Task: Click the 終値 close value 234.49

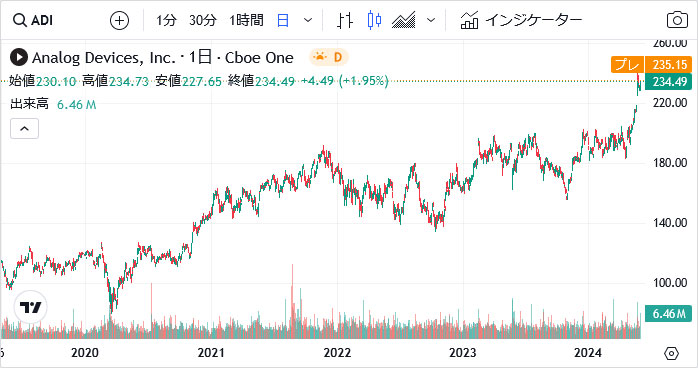Action: tap(275, 81)
